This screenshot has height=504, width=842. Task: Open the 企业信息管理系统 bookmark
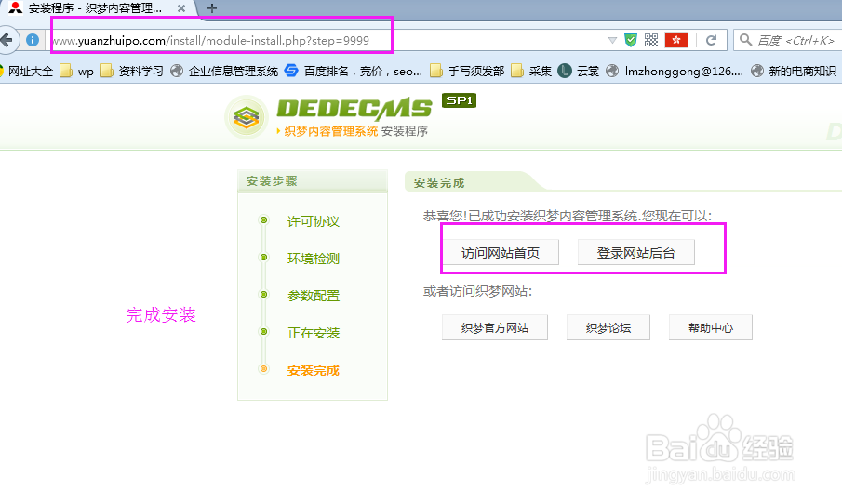click(x=224, y=72)
